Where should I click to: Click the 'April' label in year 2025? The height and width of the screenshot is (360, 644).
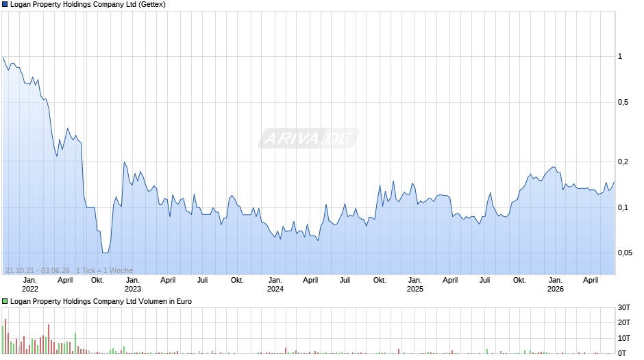pyautogui.click(x=450, y=281)
